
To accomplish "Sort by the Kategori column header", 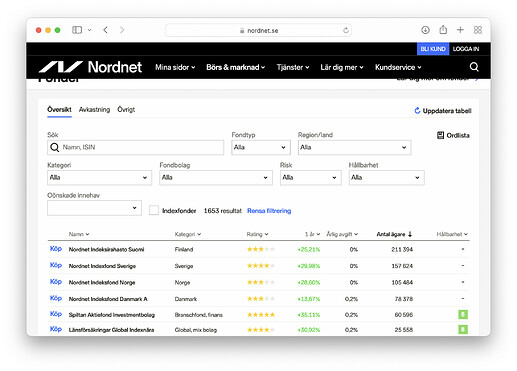I will click(188, 234).
